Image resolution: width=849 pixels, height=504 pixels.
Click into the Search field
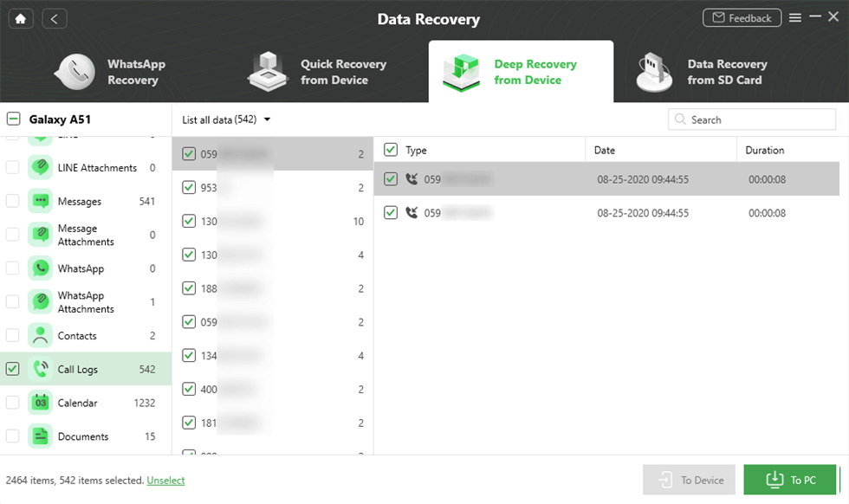(758, 120)
